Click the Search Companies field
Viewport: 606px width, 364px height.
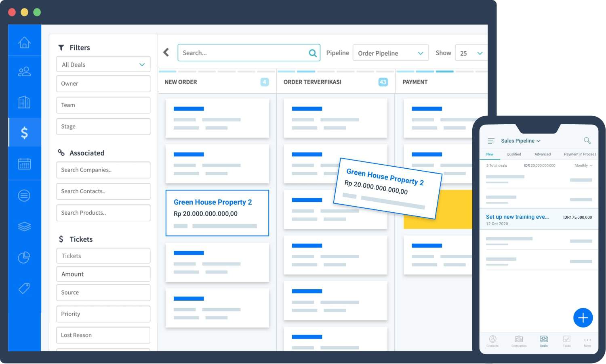(x=103, y=170)
